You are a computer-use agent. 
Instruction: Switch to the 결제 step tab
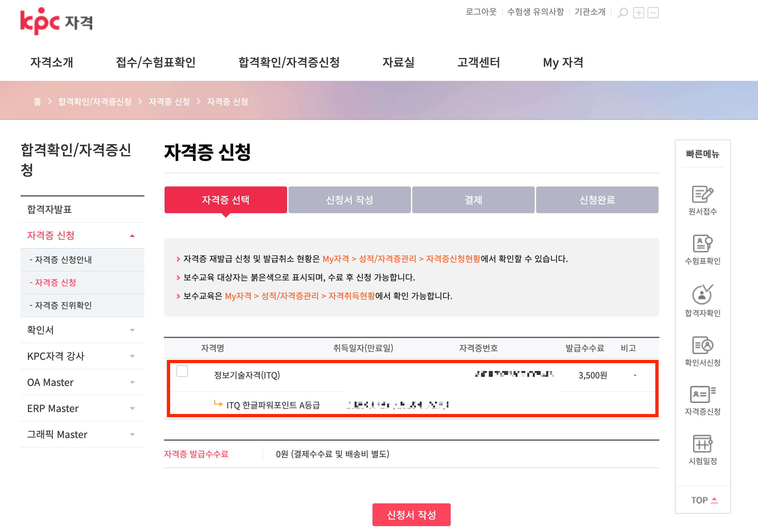(x=473, y=199)
